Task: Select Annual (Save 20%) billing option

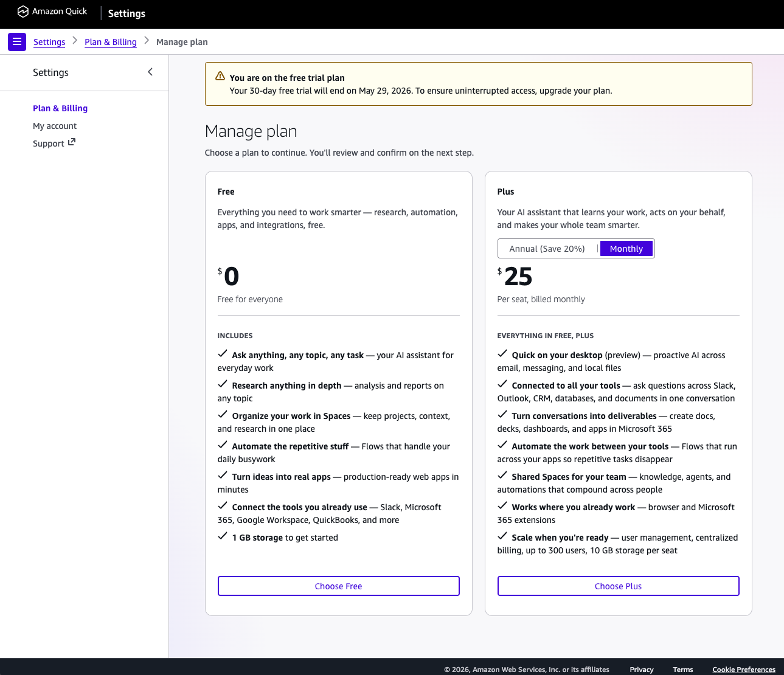Action: point(547,249)
